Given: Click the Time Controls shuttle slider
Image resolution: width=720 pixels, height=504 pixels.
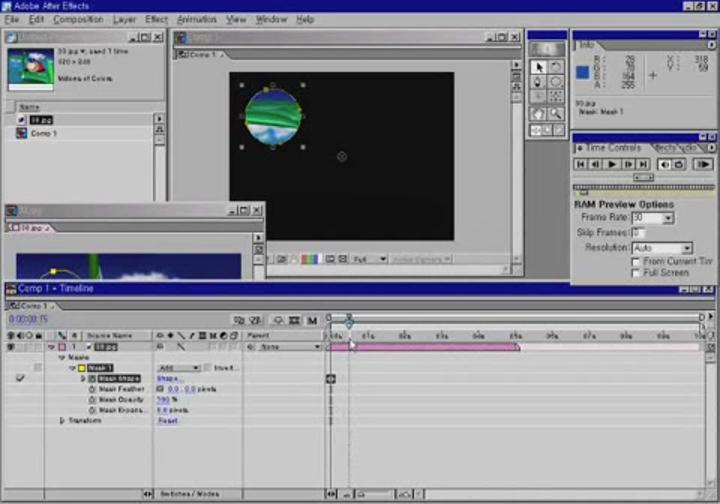Looking at the screenshot, I should click(643, 177).
